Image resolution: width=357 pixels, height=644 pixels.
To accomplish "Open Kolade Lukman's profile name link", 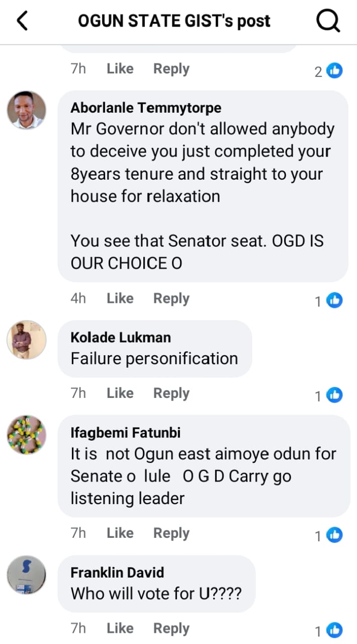I will (x=121, y=337).
